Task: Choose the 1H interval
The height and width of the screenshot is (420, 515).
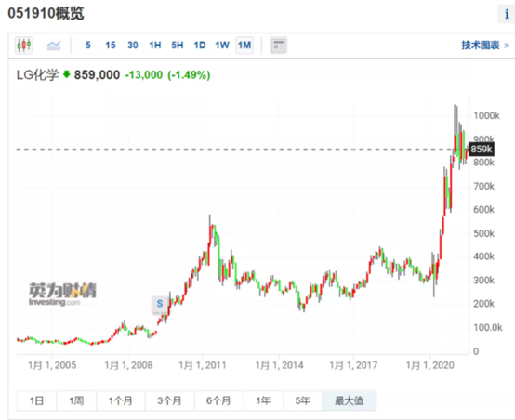Action: coord(155,45)
